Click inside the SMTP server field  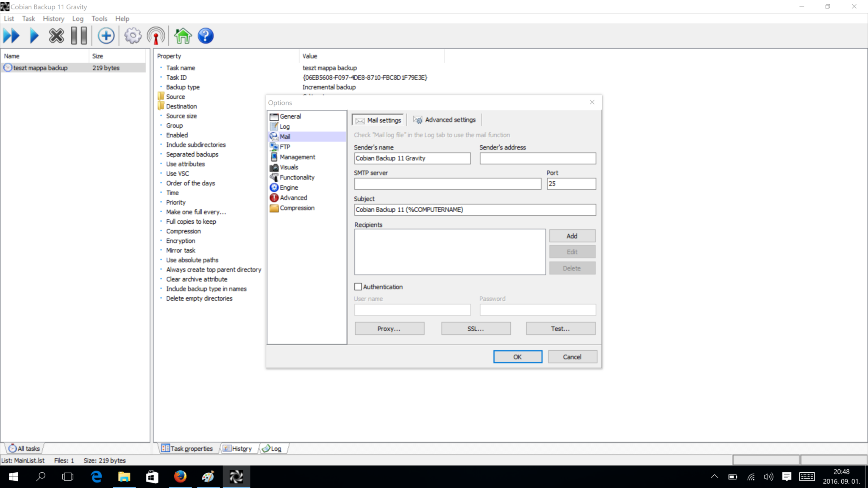[447, 183]
